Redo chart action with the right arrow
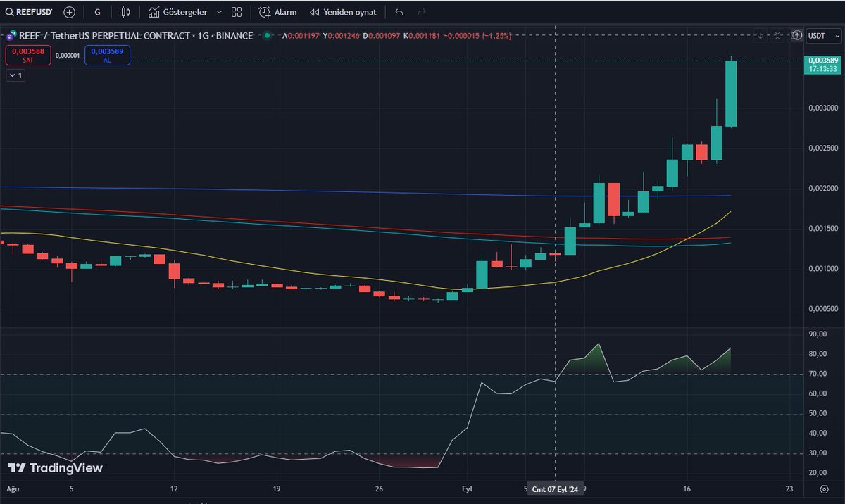Screen dimensions: 845x504 421,11
